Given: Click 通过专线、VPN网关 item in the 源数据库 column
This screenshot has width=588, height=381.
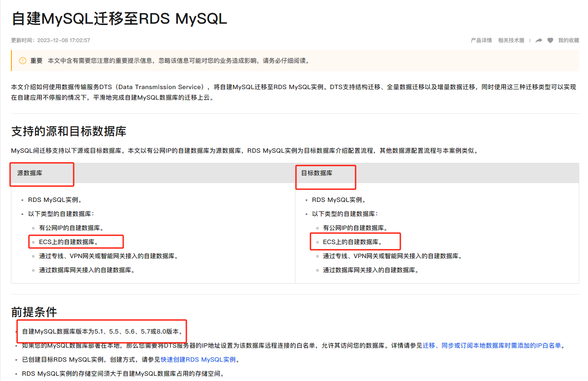Looking at the screenshot, I should point(109,256).
